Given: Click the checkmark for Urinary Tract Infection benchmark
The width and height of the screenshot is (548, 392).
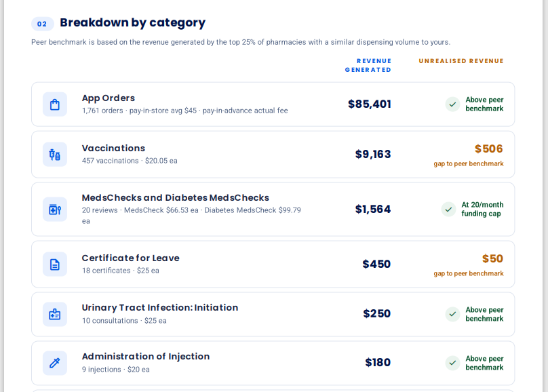Looking at the screenshot, I should [x=452, y=315].
